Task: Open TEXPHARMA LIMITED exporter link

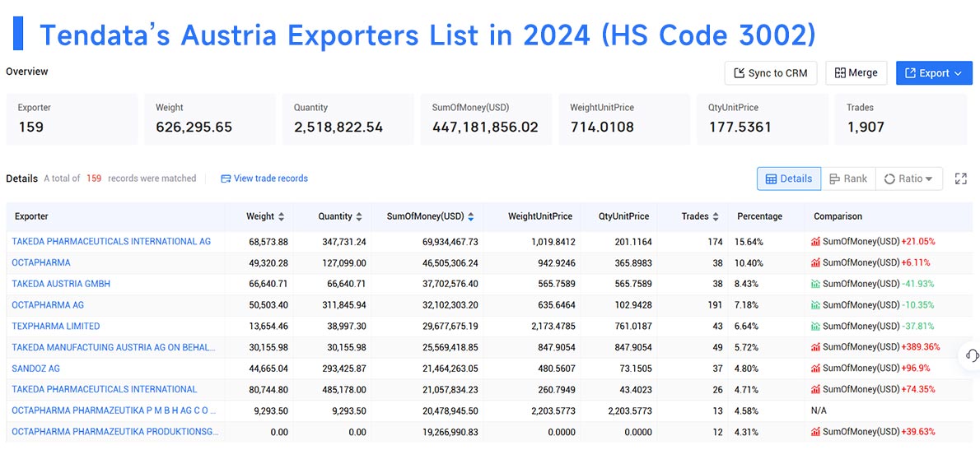Action: click(x=56, y=326)
